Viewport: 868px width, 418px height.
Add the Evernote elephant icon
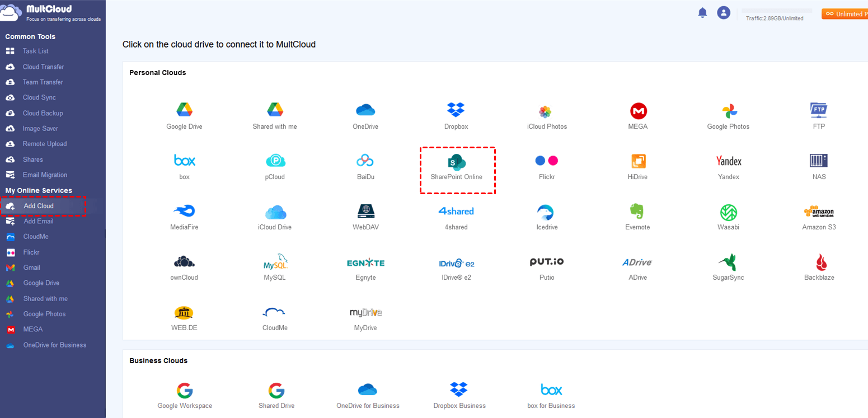tap(637, 211)
